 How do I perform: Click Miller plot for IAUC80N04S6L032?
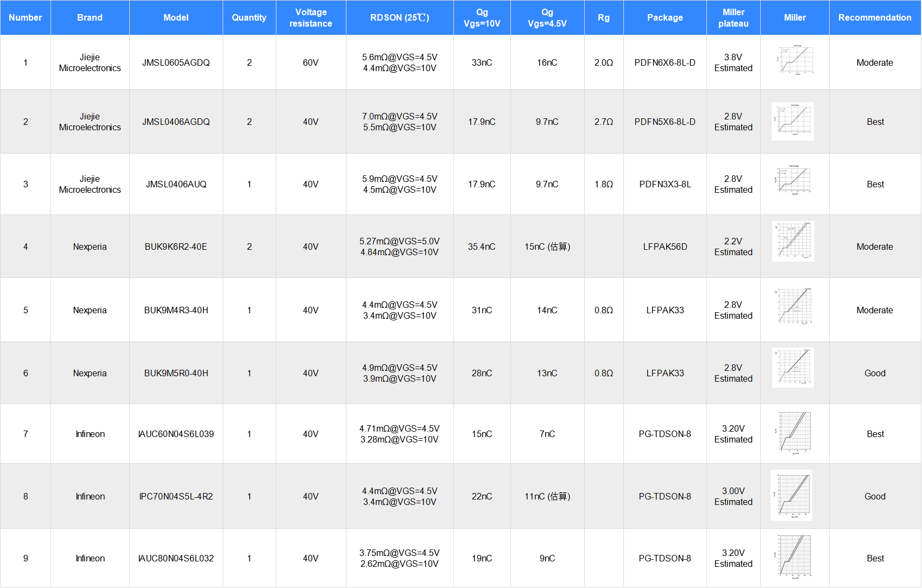coord(794,557)
